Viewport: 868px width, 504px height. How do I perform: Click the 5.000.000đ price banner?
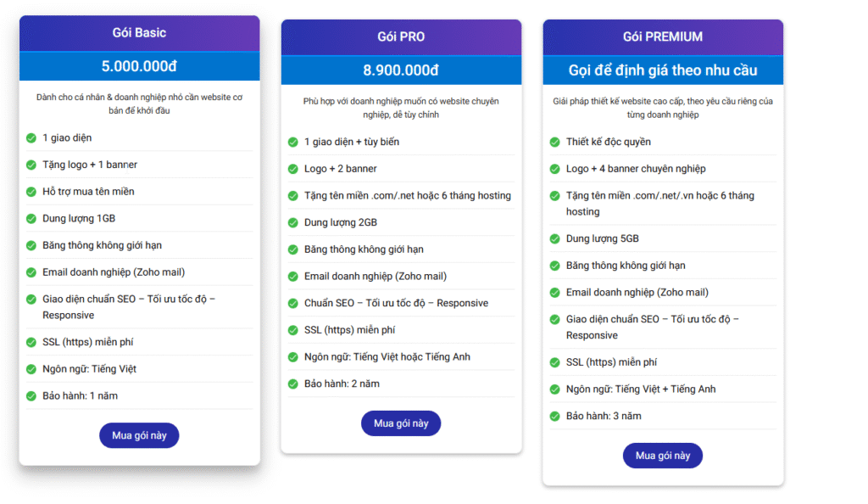[x=139, y=66]
